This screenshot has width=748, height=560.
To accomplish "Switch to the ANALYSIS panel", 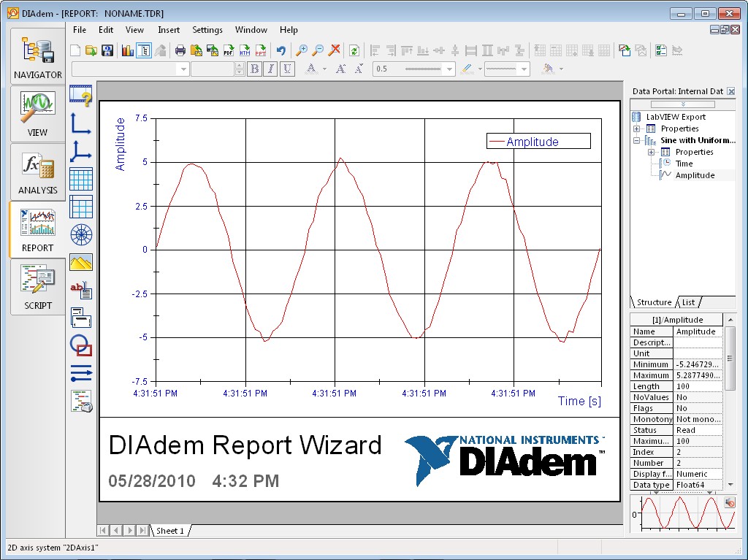I will (37, 173).
